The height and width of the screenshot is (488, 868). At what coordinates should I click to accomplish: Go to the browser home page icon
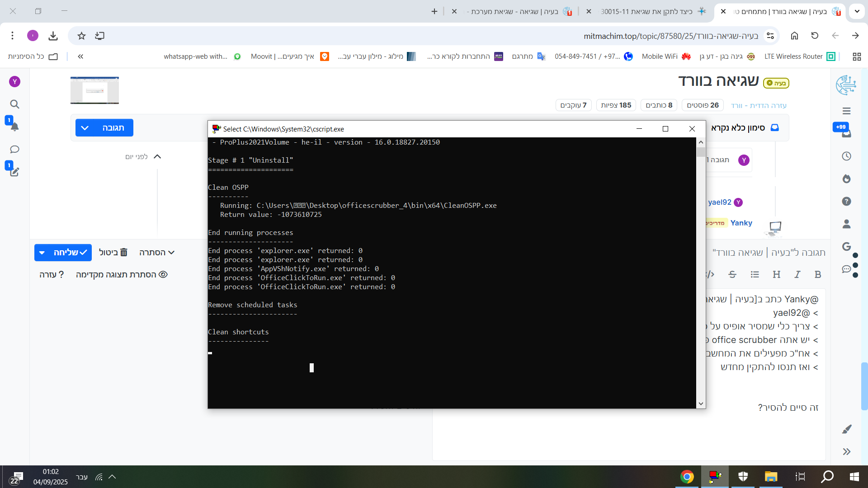(x=794, y=36)
